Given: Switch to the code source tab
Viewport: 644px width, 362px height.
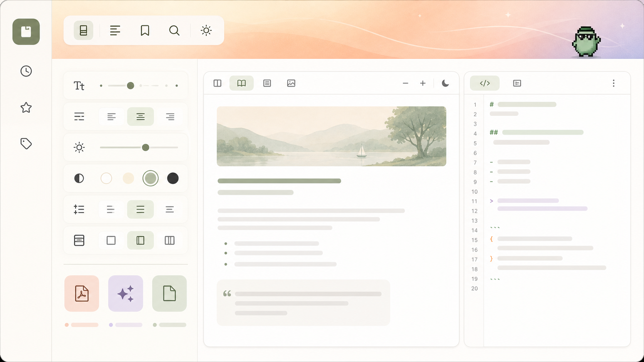Looking at the screenshot, I should coord(485,83).
